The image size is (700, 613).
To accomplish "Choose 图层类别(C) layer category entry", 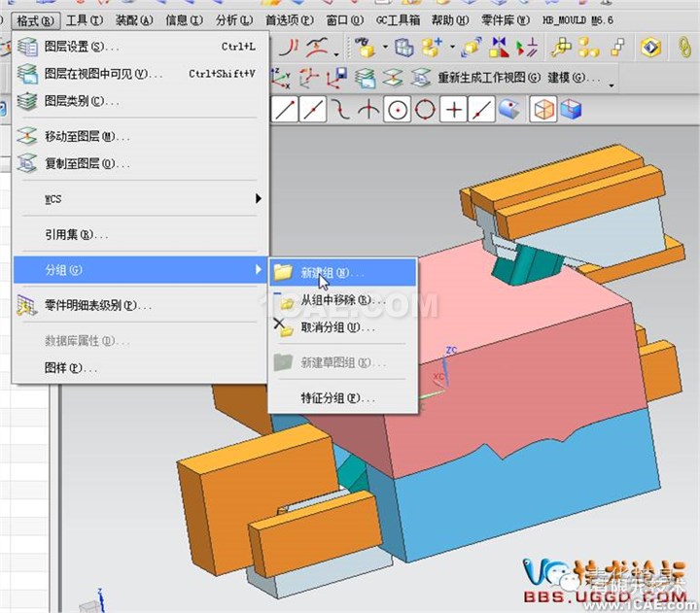I will [x=140, y=101].
